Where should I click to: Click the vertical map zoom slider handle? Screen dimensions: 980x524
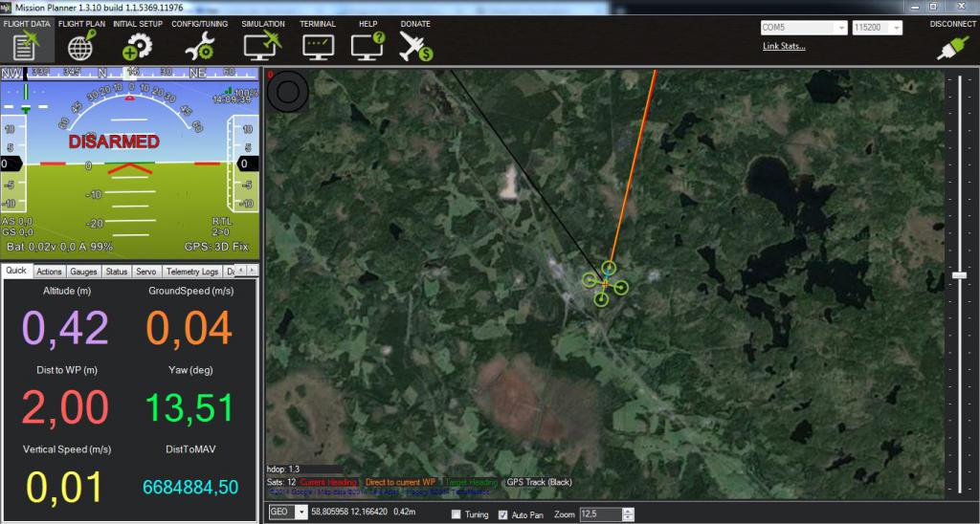[959, 275]
